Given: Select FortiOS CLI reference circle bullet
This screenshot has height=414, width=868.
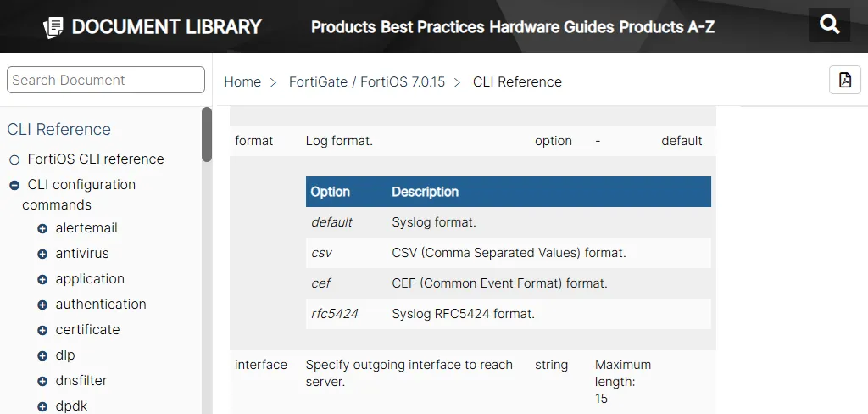Looking at the screenshot, I should pyautogui.click(x=14, y=159).
